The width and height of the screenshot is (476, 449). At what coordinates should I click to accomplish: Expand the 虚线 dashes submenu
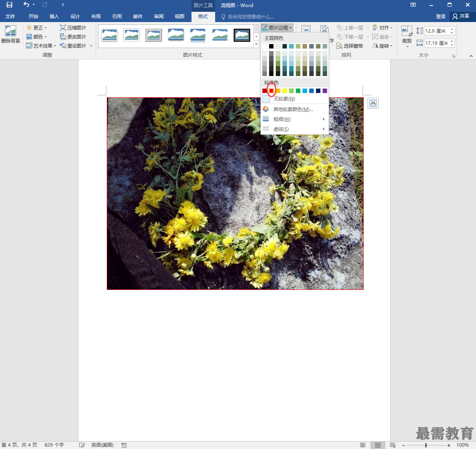[294, 129]
